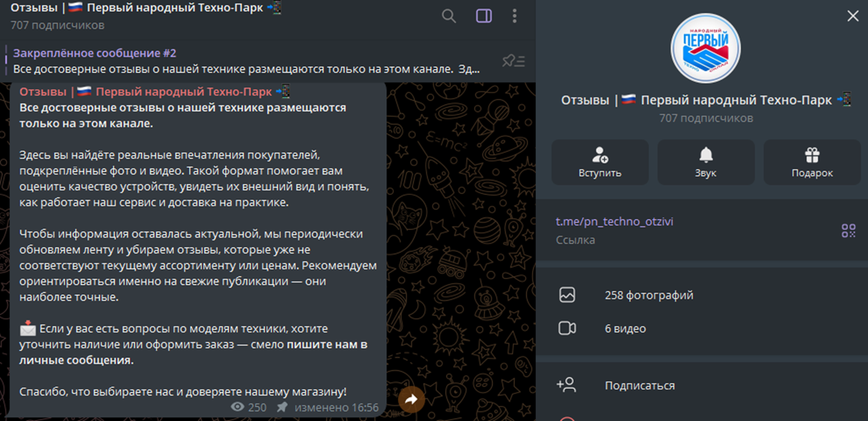
Task: Click the photos gallery icon
Action: tap(567, 295)
